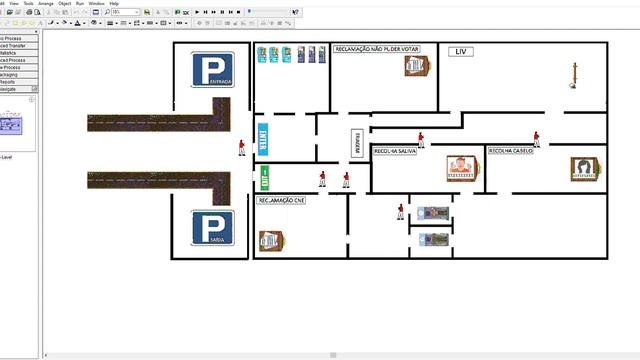Image resolution: width=640 pixels, height=360 pixels.
Task: Click the Start Over playback button
Action: pyautogui.click(x=231, y=12)
